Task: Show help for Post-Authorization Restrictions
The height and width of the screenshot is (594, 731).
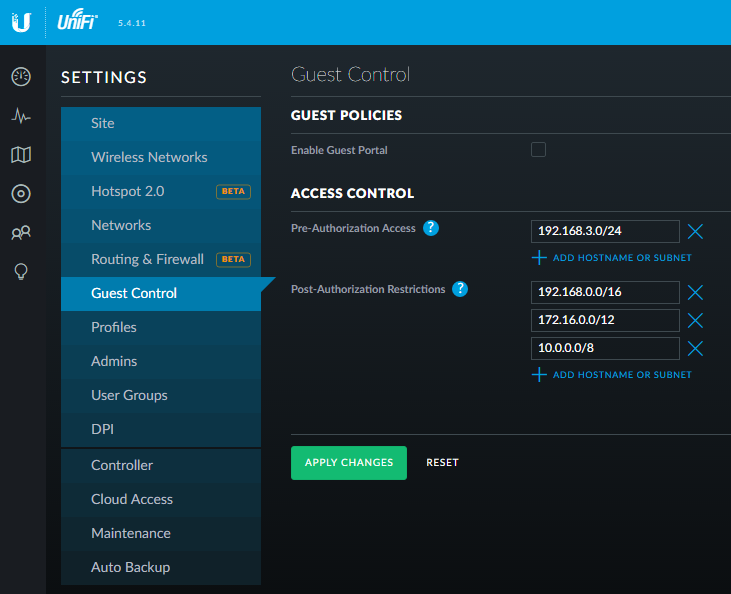Action: click(460, 289)
